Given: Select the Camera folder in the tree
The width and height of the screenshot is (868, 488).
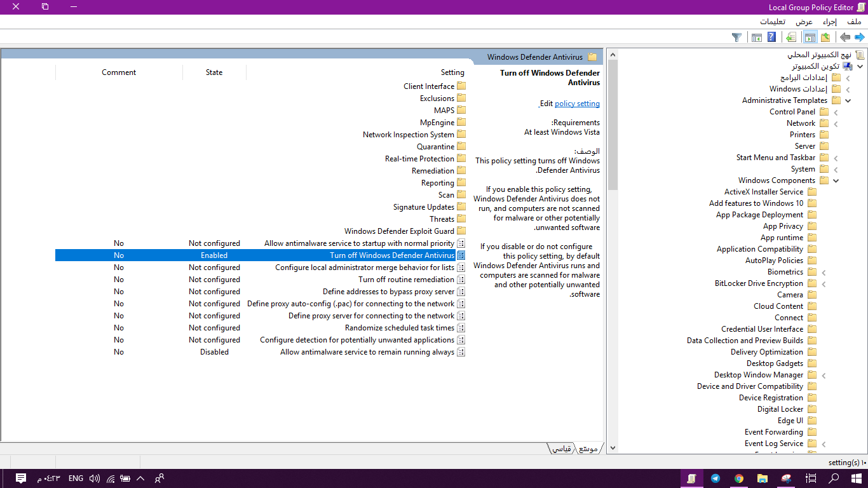Looking at the screenshot, I should [790, 295].
